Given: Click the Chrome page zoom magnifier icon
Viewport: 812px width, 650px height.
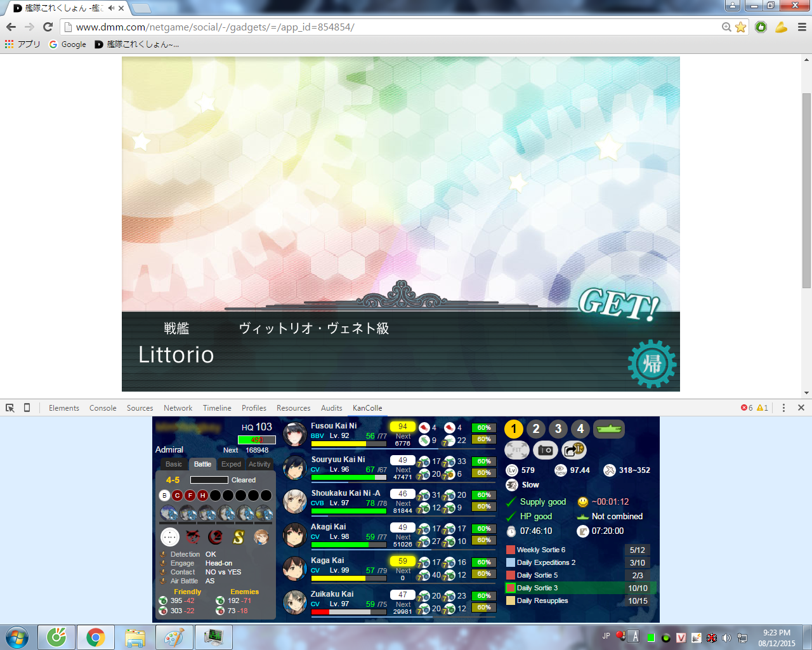Looking at the screenshot, I should pos(726,27).
